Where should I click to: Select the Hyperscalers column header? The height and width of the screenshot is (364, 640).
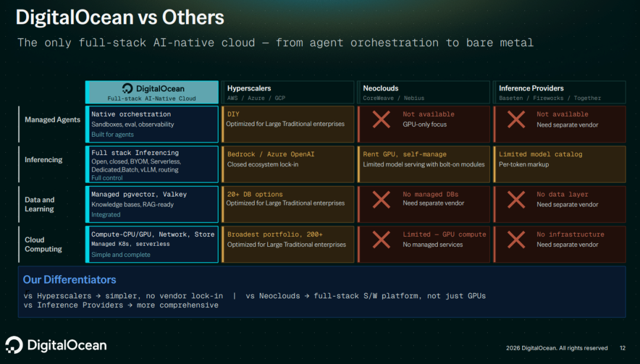(287, 92)
